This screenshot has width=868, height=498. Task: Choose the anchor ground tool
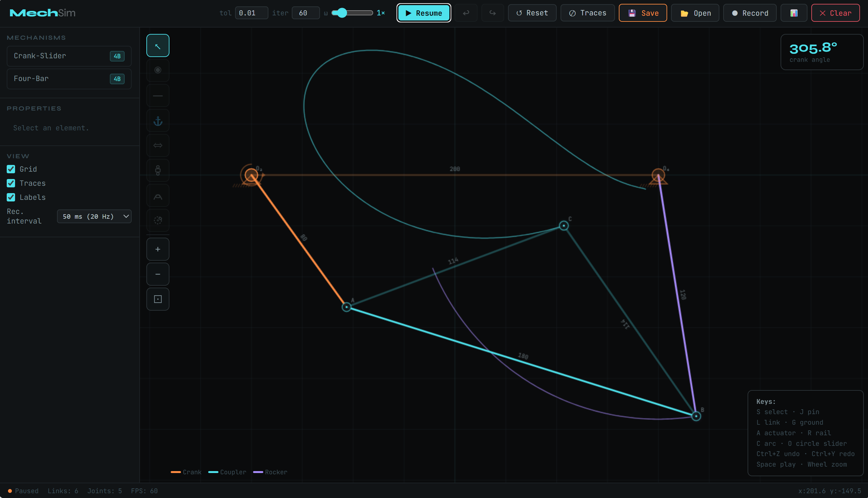158,120
